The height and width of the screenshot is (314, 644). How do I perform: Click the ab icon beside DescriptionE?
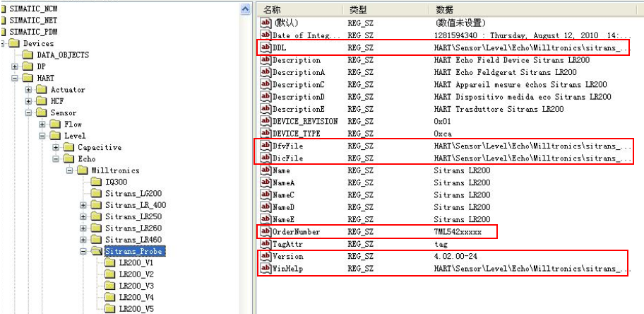[266, 109]
